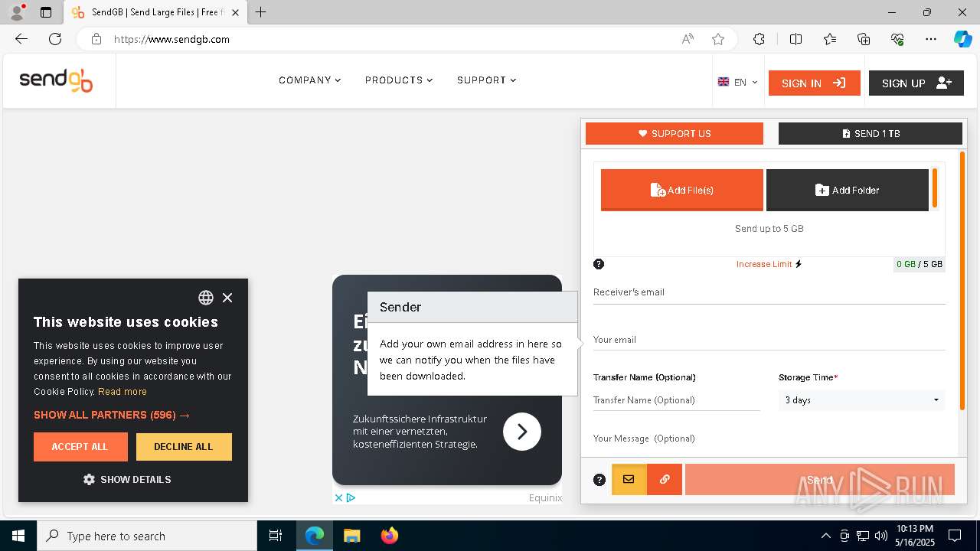This screenshot has width=980, height=551.
Task: Open the SUPPORT menu
Action: [x=486, y=80]
